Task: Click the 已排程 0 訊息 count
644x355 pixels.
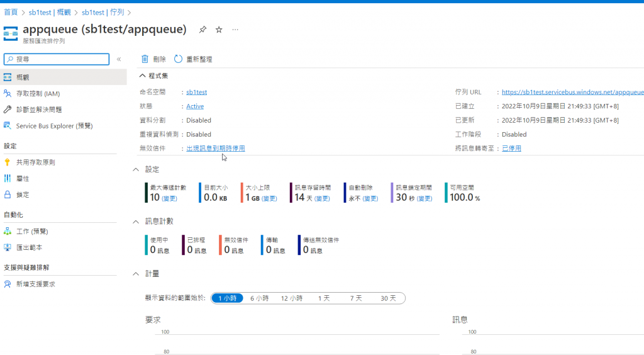Action: point(197,250)
